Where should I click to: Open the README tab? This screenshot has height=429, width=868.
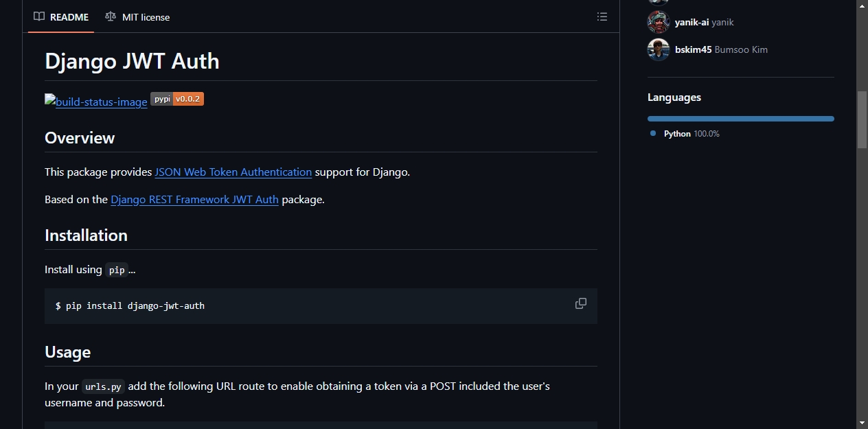click(x=61, y=17)
